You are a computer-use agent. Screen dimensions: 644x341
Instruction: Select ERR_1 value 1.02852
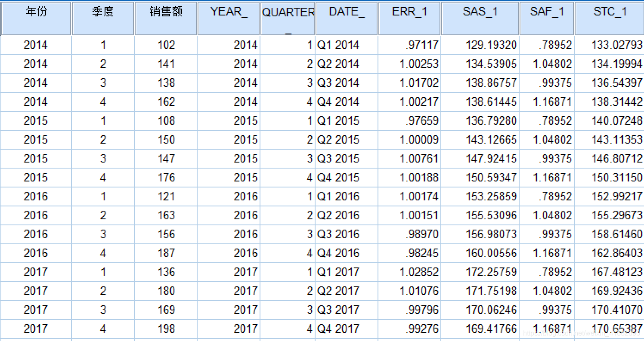click(409, 272)
